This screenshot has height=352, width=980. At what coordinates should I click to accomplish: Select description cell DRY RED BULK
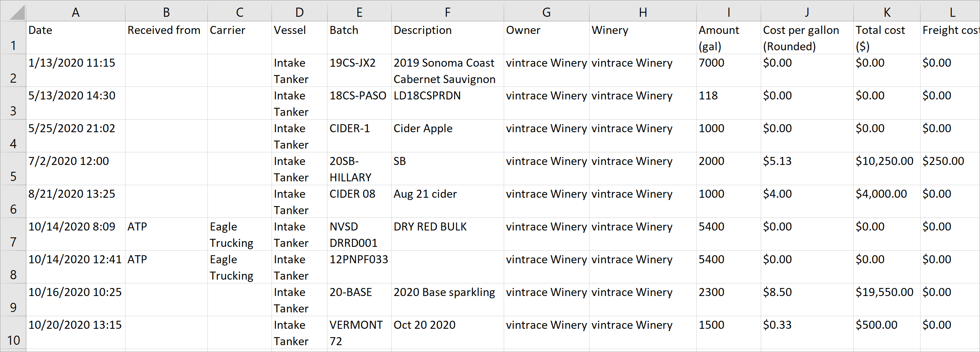pos(447,234)
